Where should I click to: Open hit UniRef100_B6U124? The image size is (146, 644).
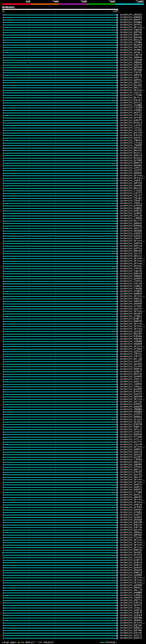click(131, 40)
